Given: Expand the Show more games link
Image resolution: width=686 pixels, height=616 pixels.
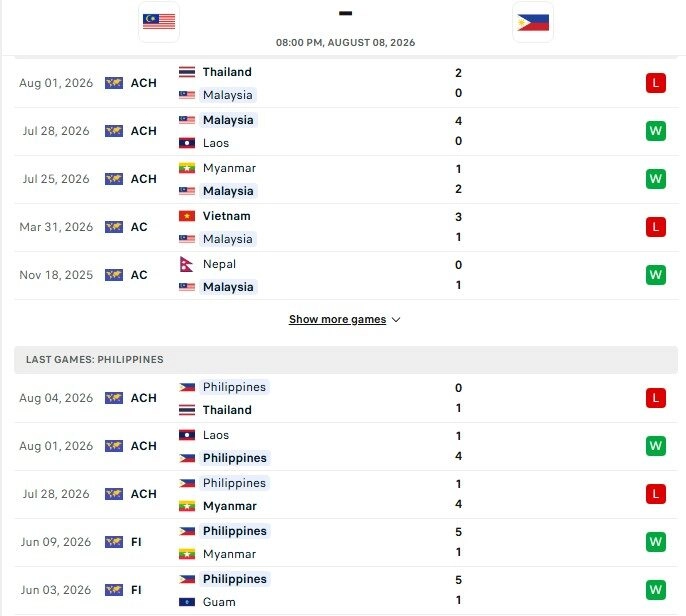Looking at the screenshot, I should coord(337,319).
